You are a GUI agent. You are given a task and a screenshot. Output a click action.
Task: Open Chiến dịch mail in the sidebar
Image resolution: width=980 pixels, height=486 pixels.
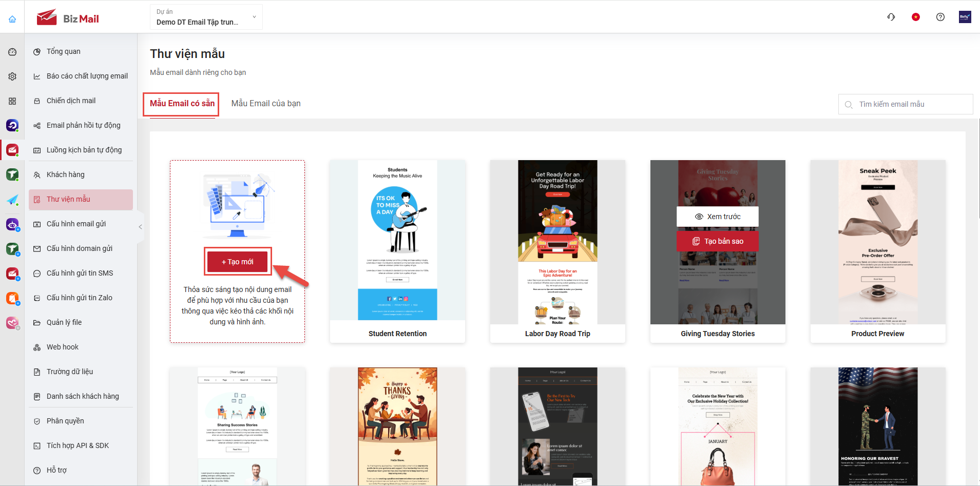pos(71,101)
